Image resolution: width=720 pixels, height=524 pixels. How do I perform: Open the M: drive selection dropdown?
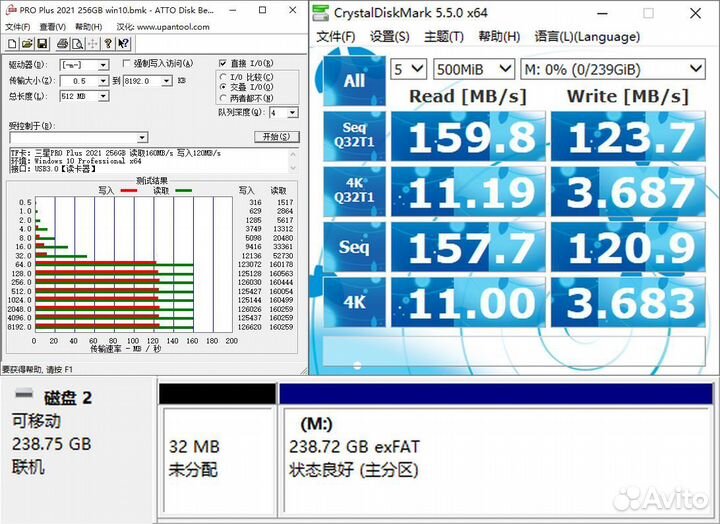613,69
